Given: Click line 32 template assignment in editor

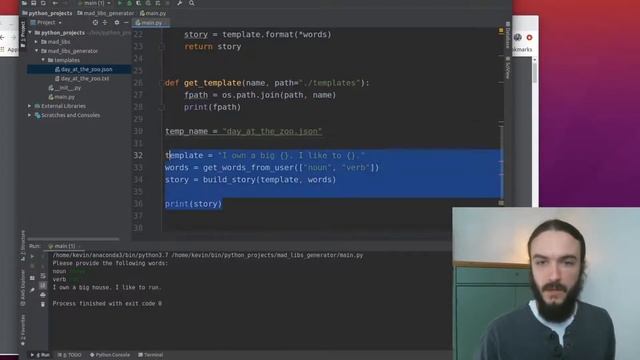Looking at the screenshot, I should tap(265, 156).
